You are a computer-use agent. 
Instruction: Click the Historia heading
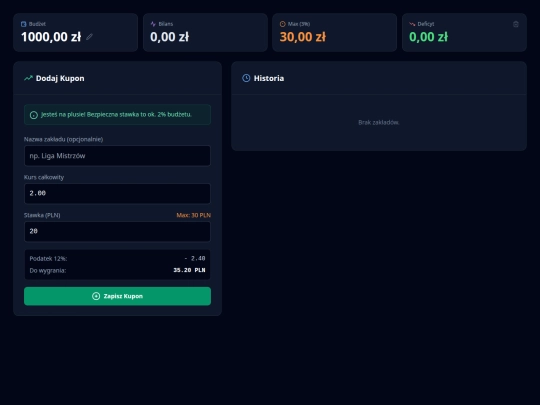pos(269,78)
